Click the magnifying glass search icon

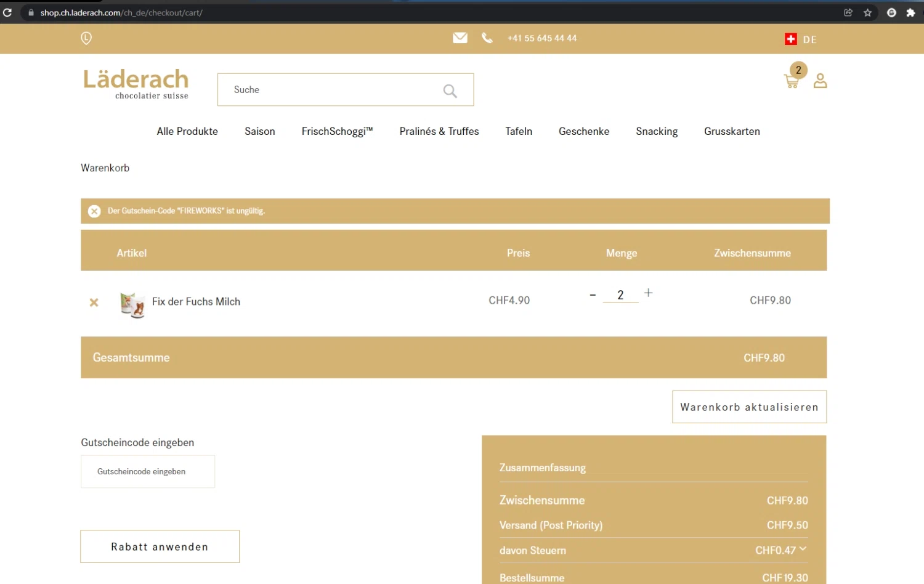click(450, 91)
